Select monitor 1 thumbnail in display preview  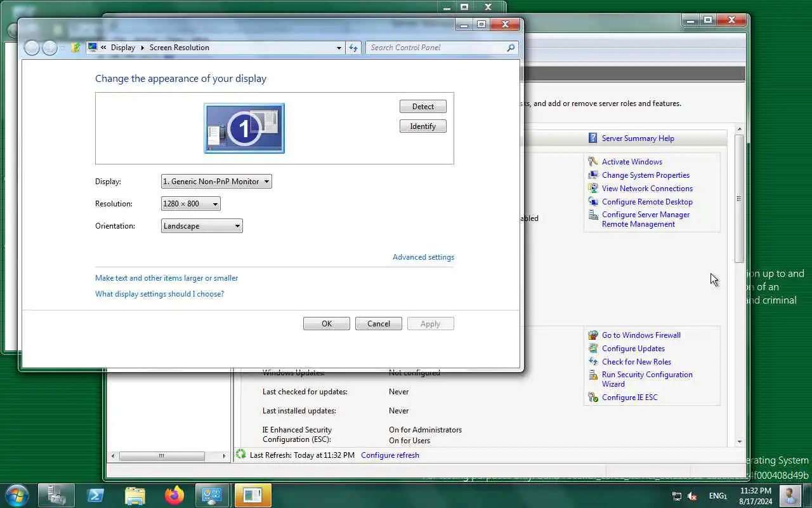click(x=244, y=128)
